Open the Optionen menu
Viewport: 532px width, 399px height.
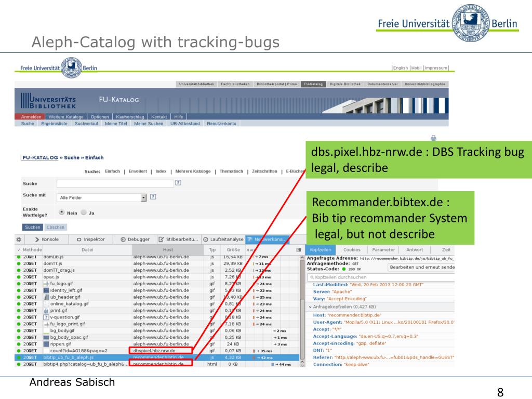click(100, 117)
